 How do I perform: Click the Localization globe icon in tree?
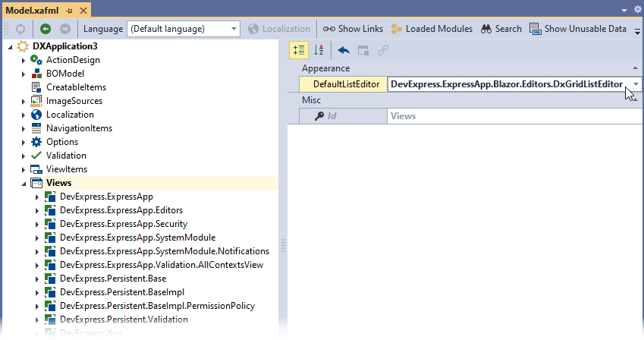tap(36, 115)
